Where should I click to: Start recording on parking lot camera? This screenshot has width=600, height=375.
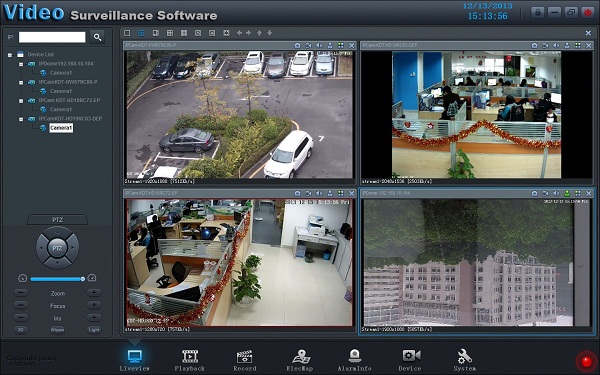(x=308, y=46)
